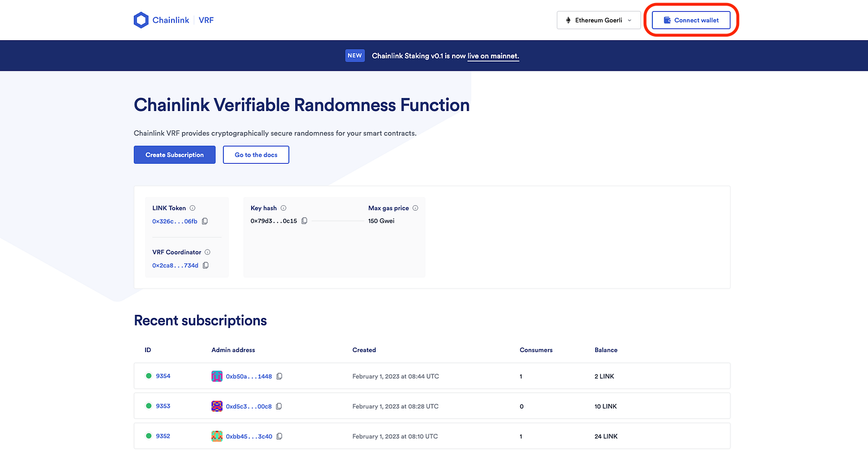This screenshot has width=868, height=450.
Task: Click admin address 0xbb45...3c40
Action: [x=249, y=436]
